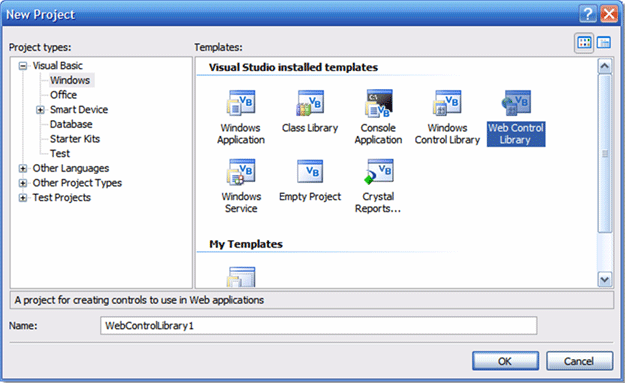
Task: Click the templates scrollbar up arrow
Action: (605, 66)
